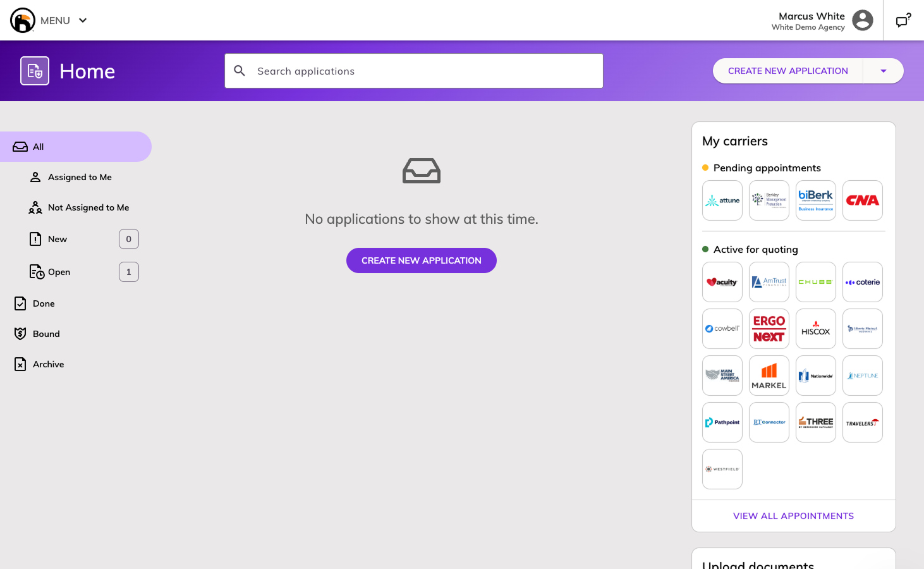
Task: Choose the Nationwide carrier tile
Action: coord(816,376)
